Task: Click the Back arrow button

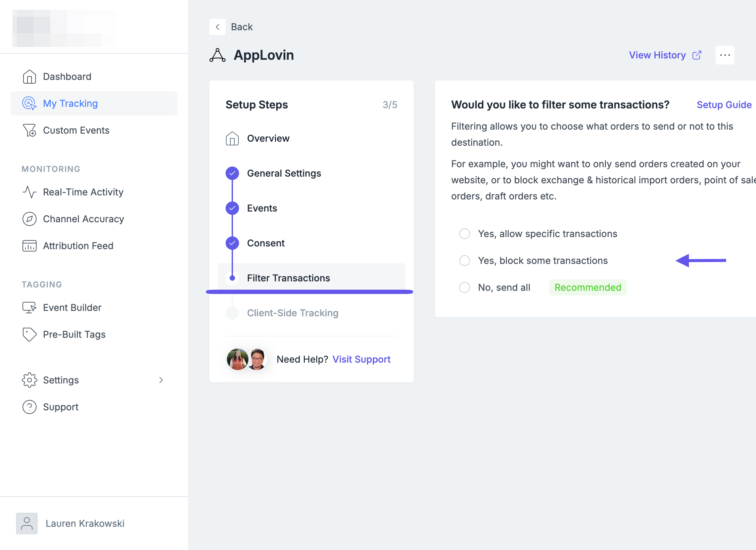Action: (218, 27)
